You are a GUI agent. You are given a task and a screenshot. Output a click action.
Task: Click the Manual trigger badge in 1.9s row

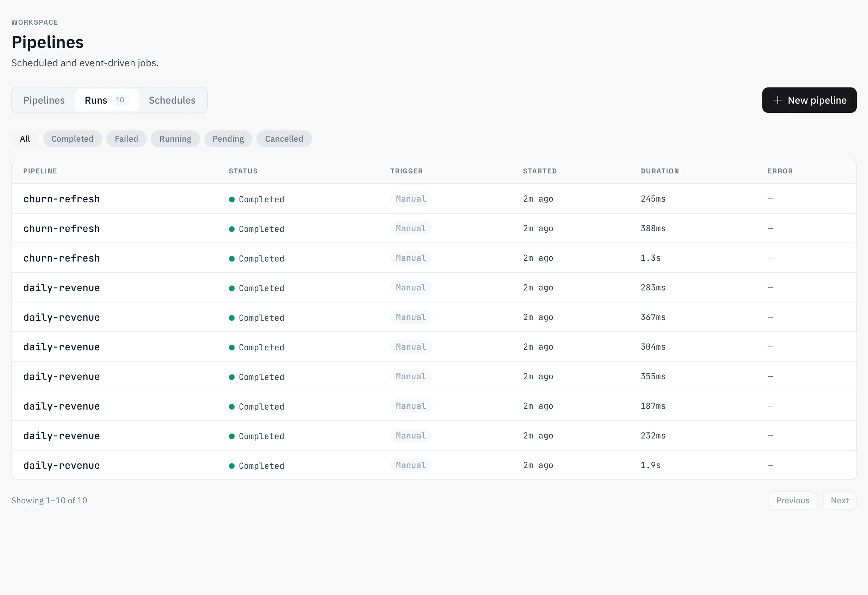(x=411, y=465)
